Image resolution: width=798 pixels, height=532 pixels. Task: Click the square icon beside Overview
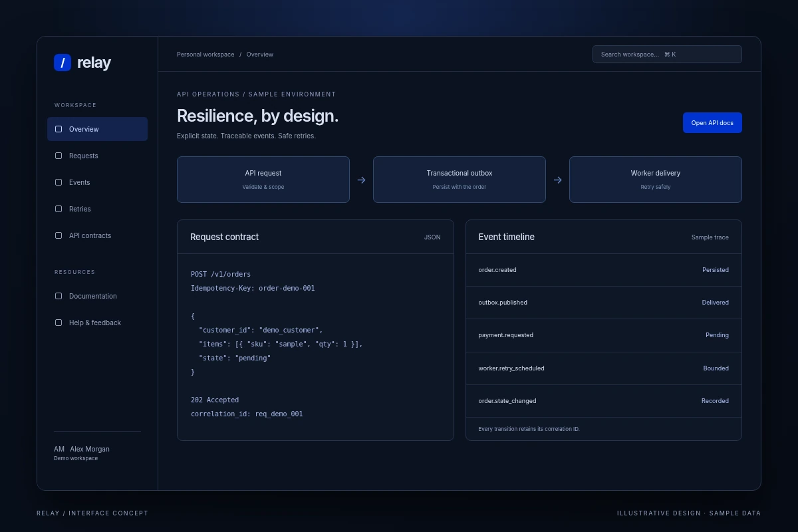pyautogui.click(x=59, y=129)
